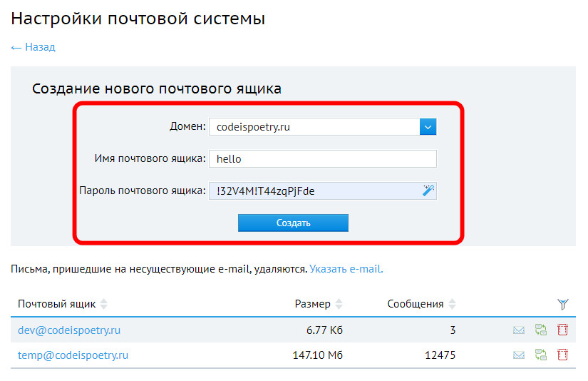Open the table filter funnel icon
The width and height of the screenshot is (588, 381).
(x=562, y=304)
